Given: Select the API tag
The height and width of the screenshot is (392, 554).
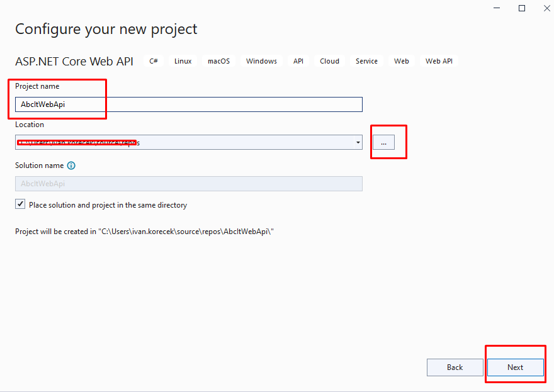Looking at the screenshot, I should (x=298, y=61).
